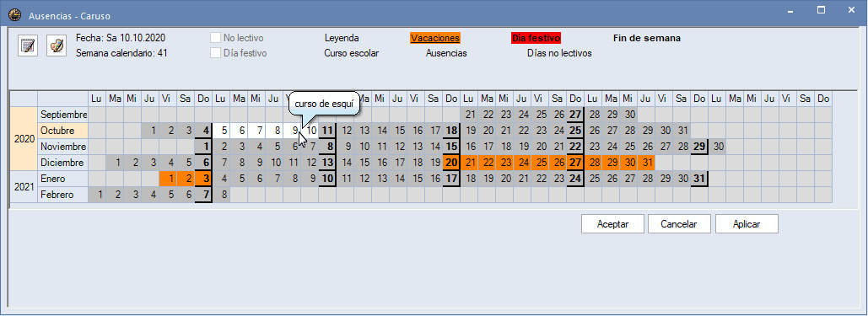This screenshot has width=868, height=316.
Task: Select Sunday 27 in Septiembre
Action: [x=575, y=115]
